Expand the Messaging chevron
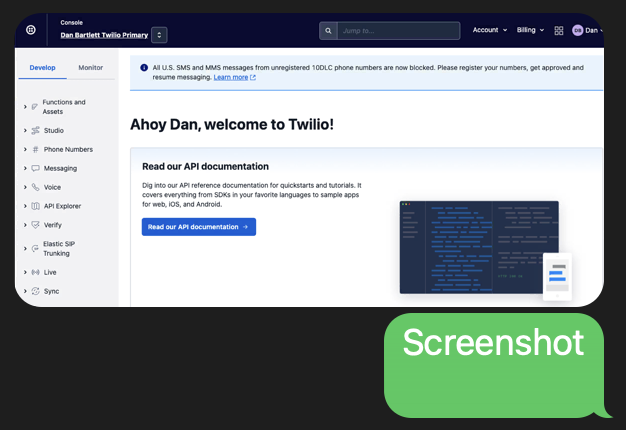This screenshot has width=626, height=430. point(25,168)
